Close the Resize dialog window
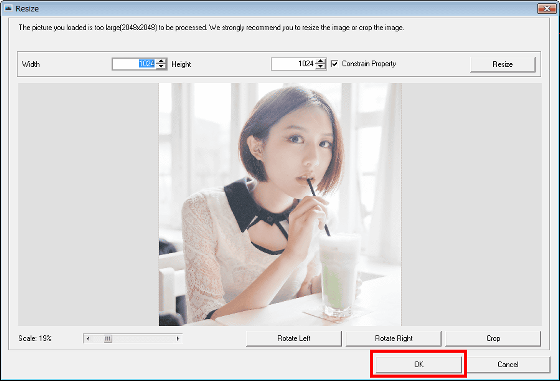The width and height of the screenshot is (560, 381). point(547,8)
